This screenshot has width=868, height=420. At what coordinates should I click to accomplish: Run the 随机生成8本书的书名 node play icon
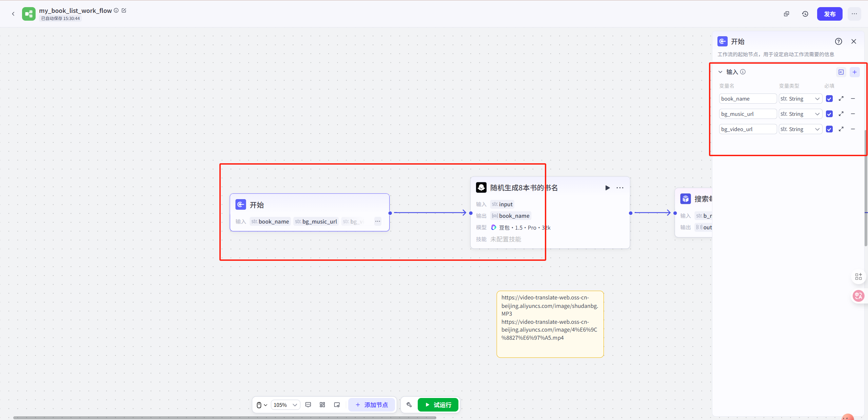pos(607,188)
